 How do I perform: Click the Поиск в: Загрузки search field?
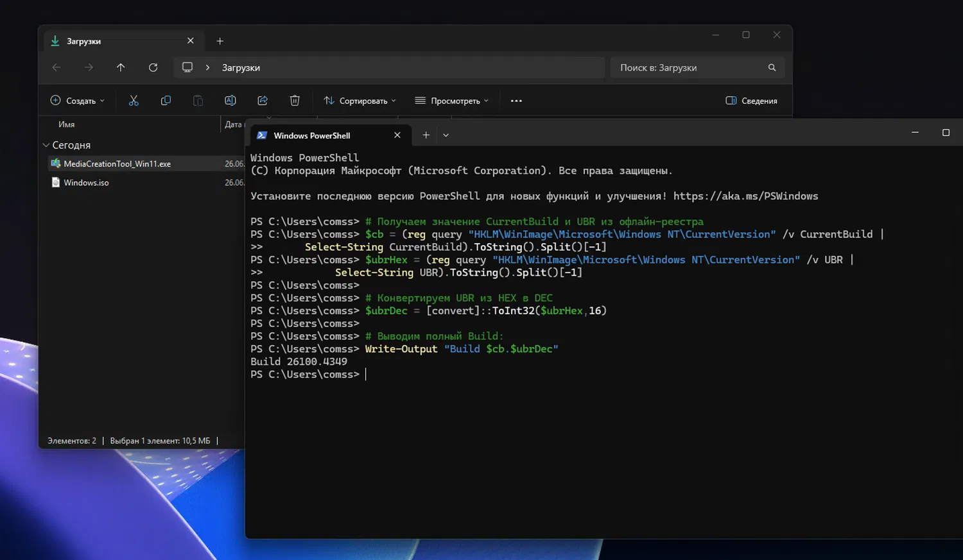(x=687, y=67)
